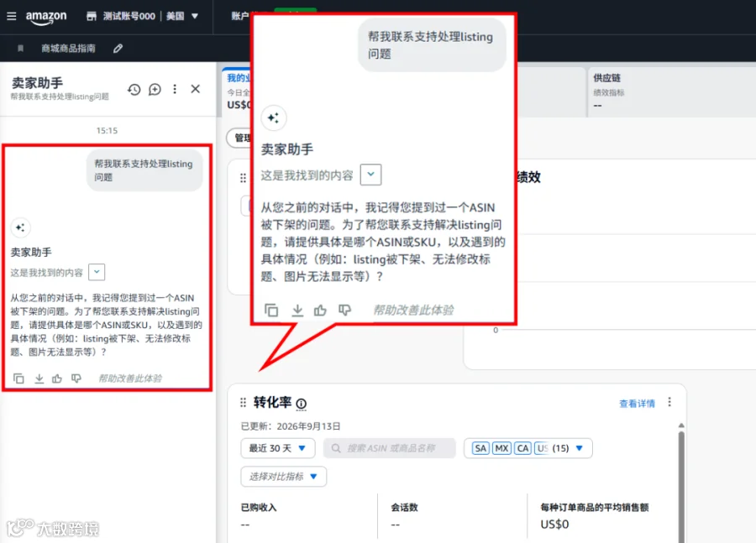Open the hamburger navigation menu
This screenshot has height=543, width=756.
pyautogui.click(x=12, y=17)
